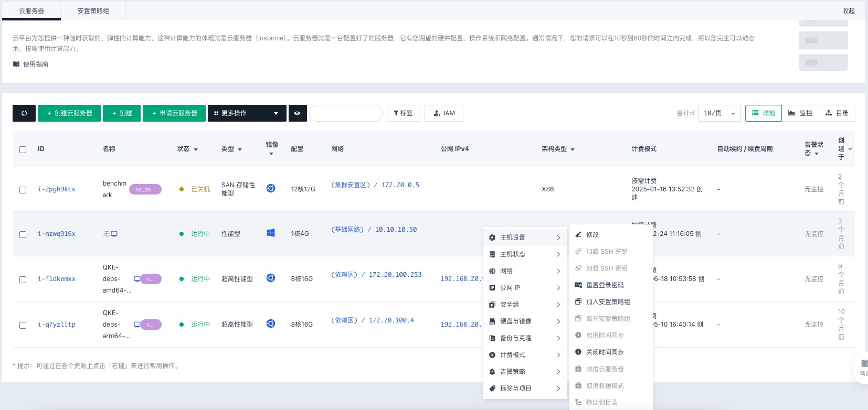The height and width of the screenshot is (410, 868).
Task: Switch to 监控 chart view
Action: (800, 113)
